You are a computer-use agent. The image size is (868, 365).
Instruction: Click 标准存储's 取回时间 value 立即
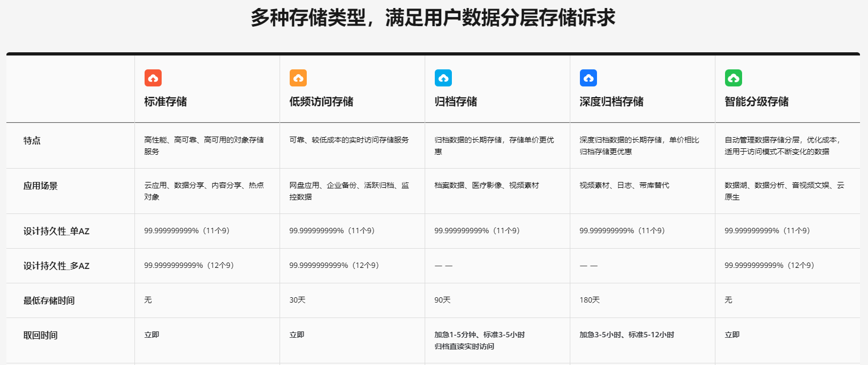[x=152, y=335]
